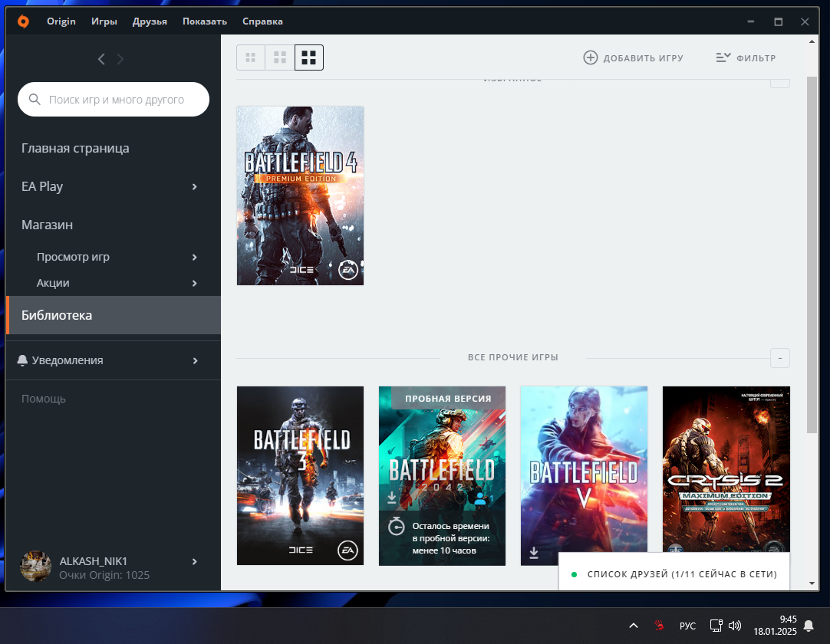The height and width of the screenshot is (644, 830).
Task: Click the download icon on Battlefield V
Action: click(x=534, y=553)
